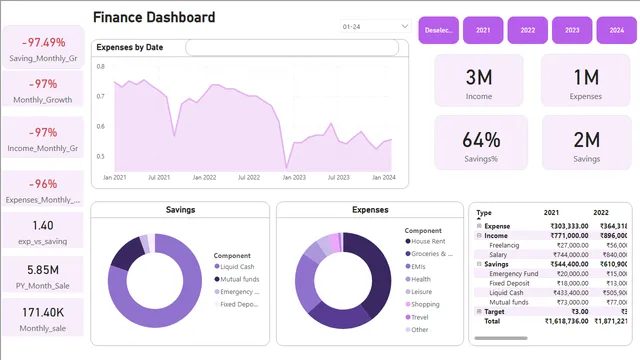Image resolution: width=640 pixels, height=360 pixels.
Task: Click the Expenses by Date chart title
Action: coord(130,47)
